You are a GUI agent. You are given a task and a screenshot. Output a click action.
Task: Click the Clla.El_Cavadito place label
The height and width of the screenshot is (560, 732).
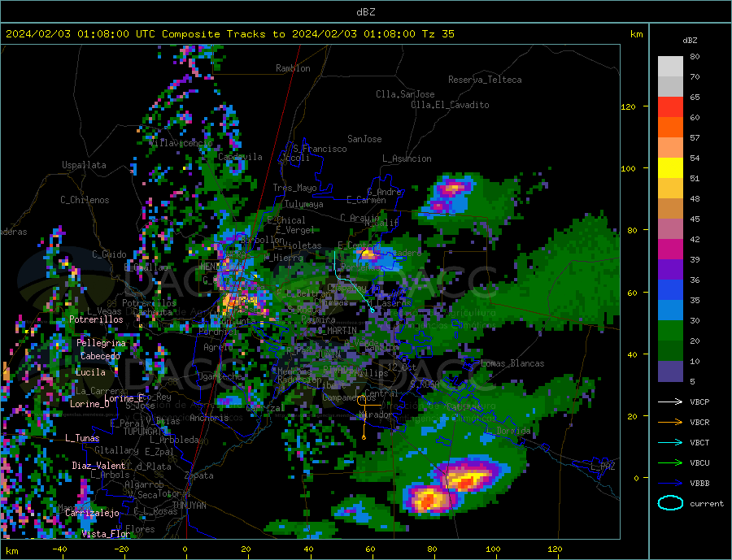[x=450, y=105]
